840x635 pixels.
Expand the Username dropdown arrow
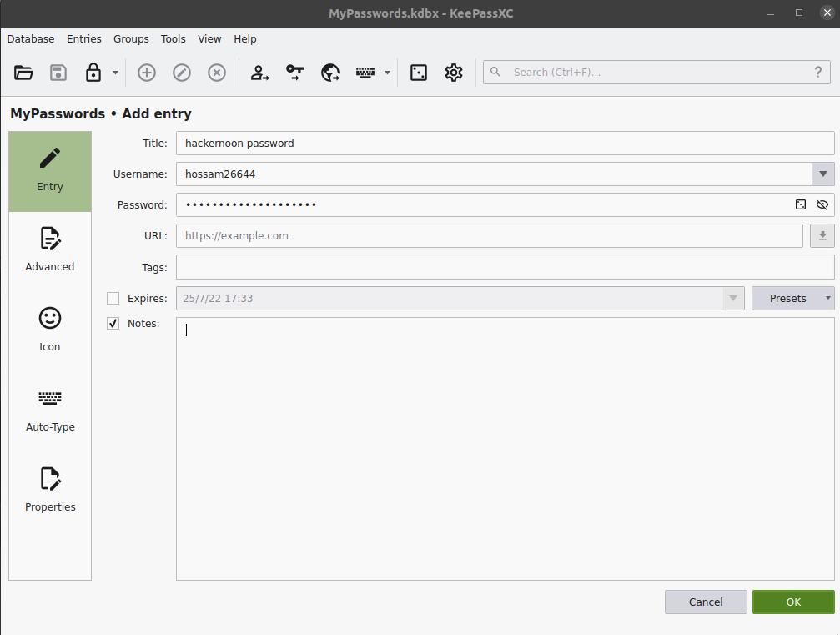coord(822,174)
